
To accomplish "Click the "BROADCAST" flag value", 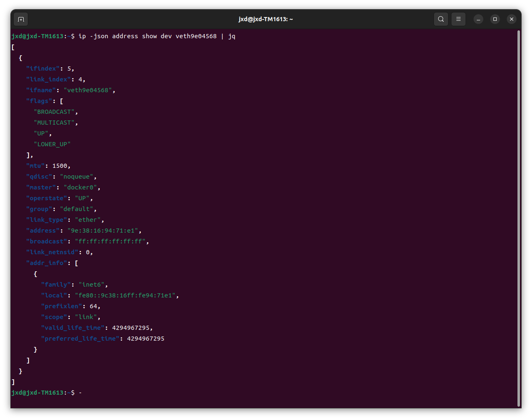I will coord(54,112).
